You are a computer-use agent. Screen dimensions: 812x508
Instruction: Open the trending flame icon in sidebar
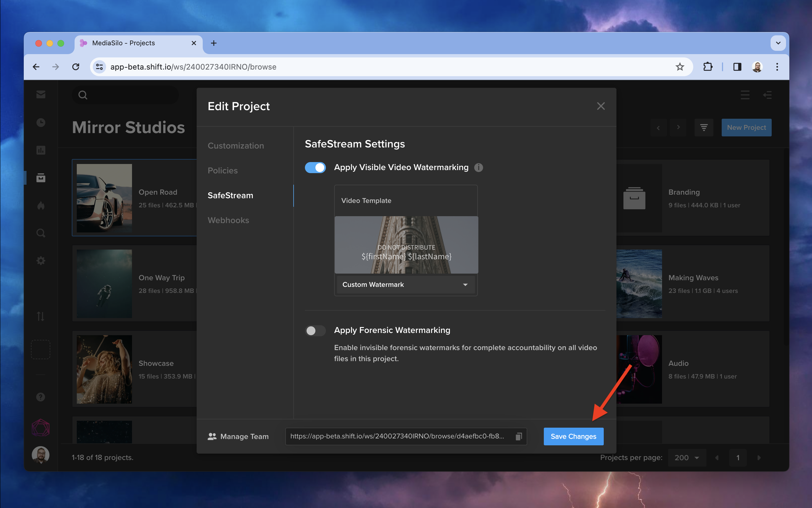(41, 205)
